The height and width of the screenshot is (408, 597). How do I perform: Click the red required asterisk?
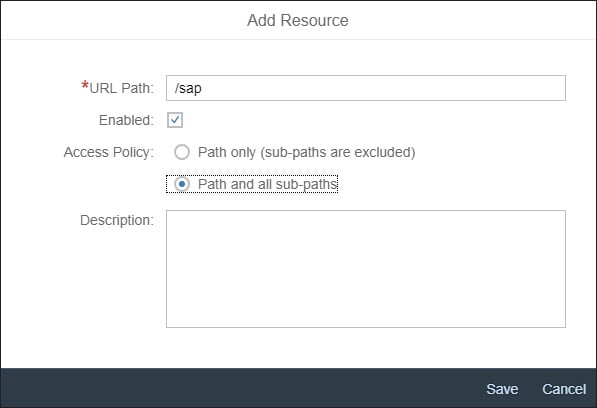[x=85, y=85]
